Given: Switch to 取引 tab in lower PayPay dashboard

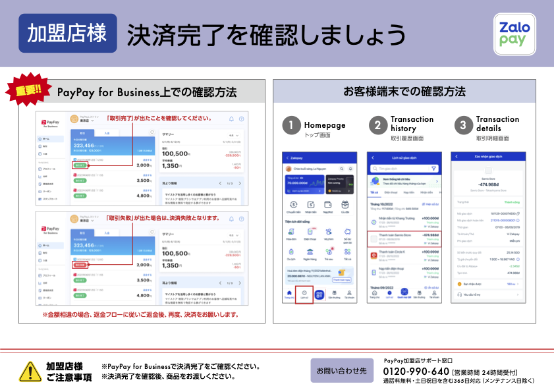Looking at the screenshot, I should (x=82, y=233).
